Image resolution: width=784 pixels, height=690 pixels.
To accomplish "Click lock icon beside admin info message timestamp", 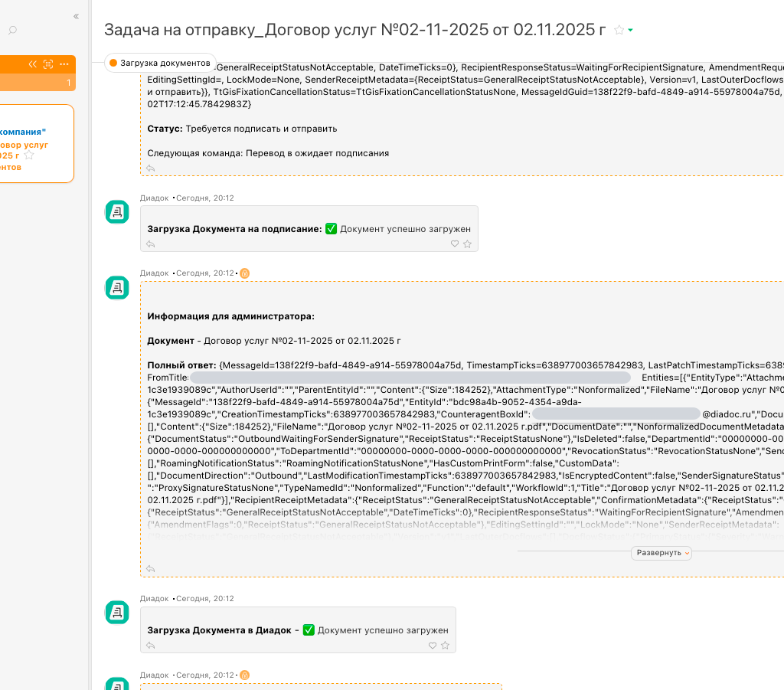I will pyautogui.click(x=245, y=273).
